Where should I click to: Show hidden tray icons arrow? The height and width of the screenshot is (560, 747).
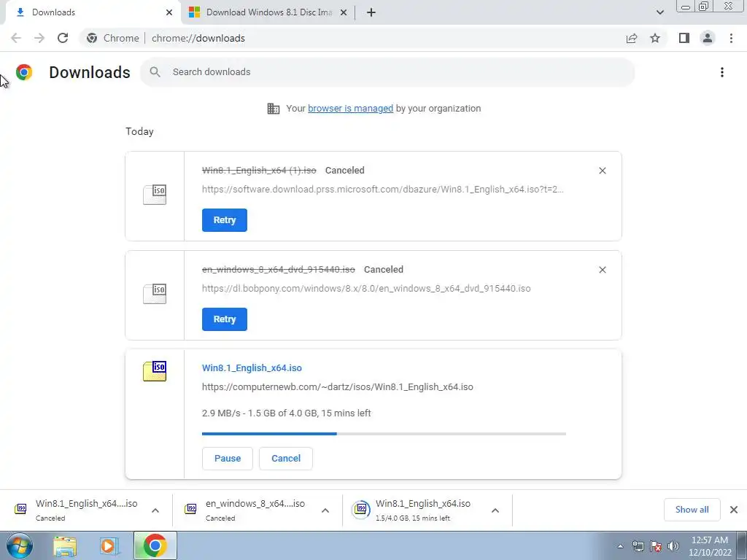click(620, 547)
